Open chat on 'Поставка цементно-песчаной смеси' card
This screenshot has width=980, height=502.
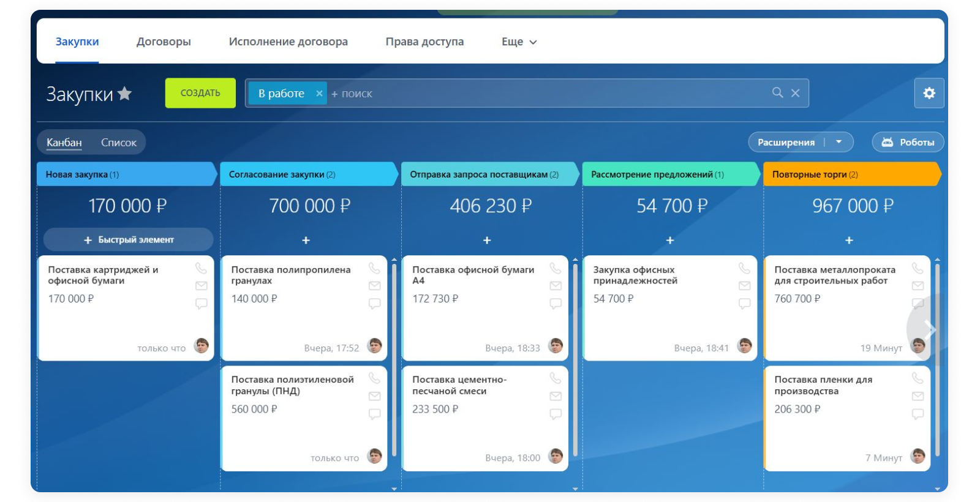click(x=556, y=414)
